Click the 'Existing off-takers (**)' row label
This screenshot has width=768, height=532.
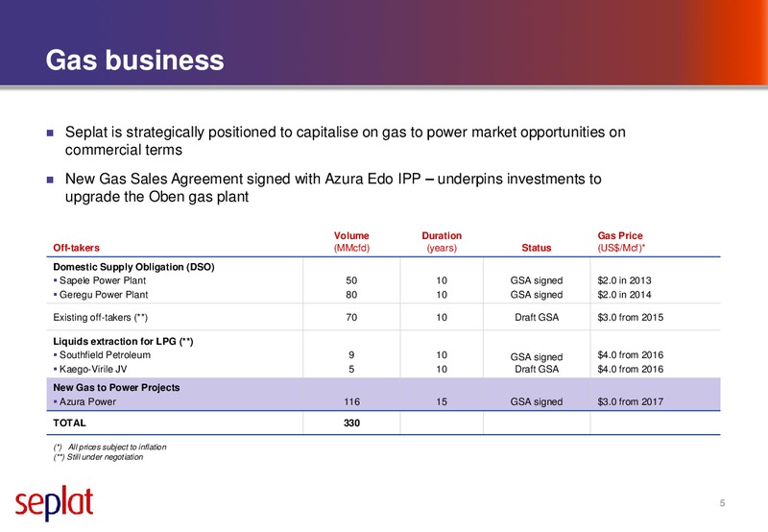point(101,318)
